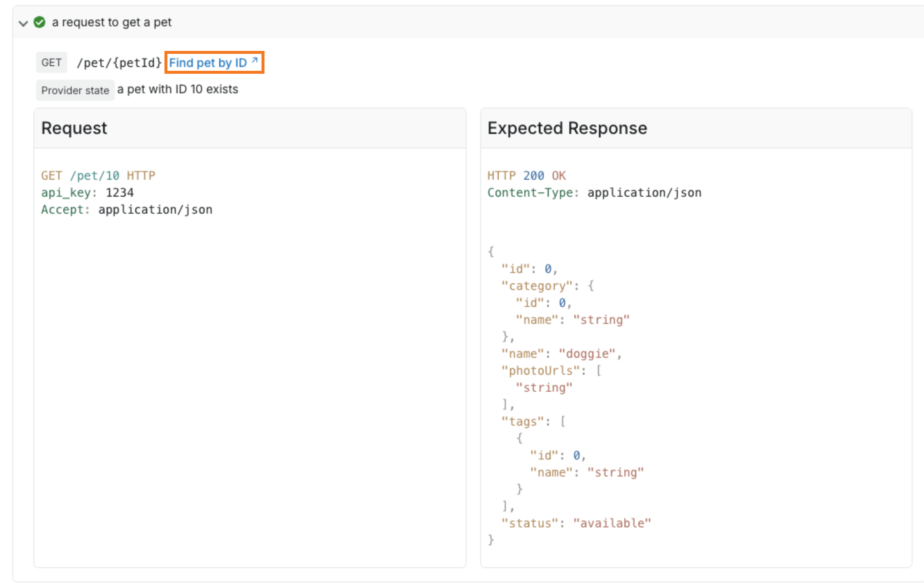
Task: Click the external link arrow icon
Action: (255, 61)
